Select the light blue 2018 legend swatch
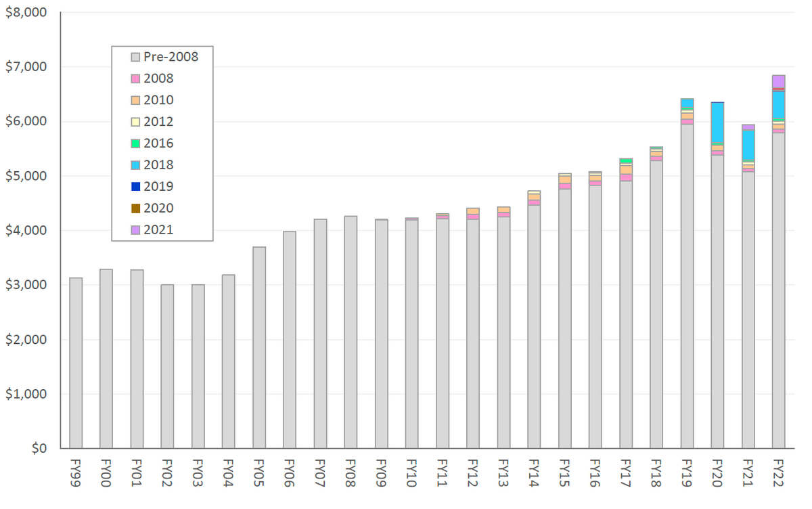Screen dimensions: 812x509 coord(135,165)
